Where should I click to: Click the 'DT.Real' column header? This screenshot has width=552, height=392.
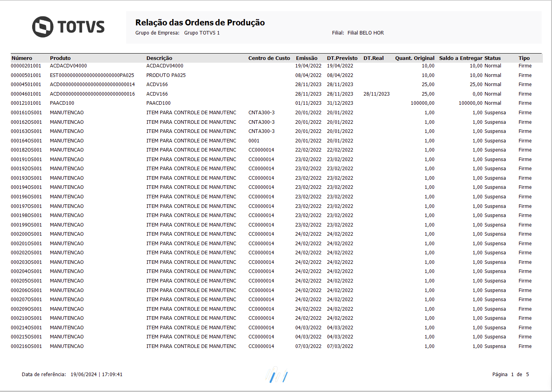click(373, 58)
